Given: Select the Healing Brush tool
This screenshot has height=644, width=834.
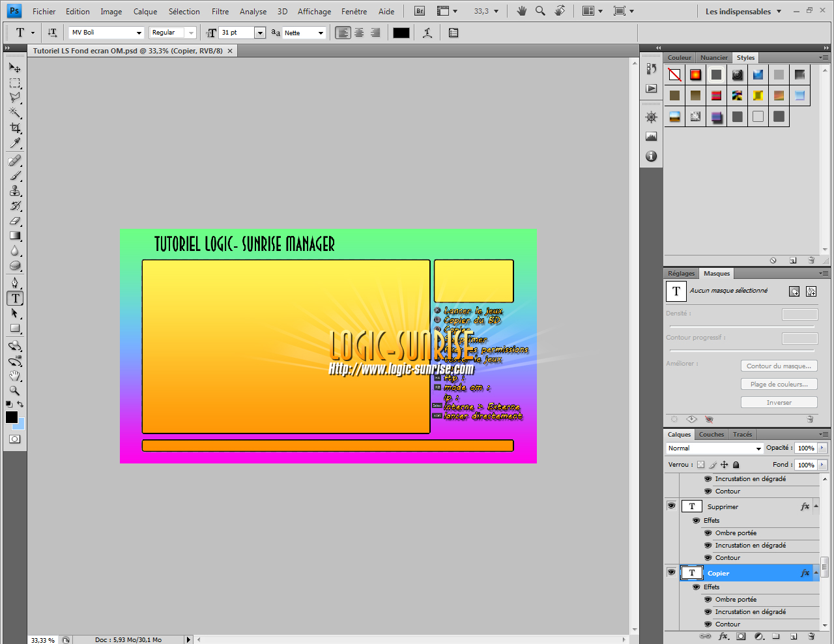Looking at the screenshot, I should click(x=15, y=160).
